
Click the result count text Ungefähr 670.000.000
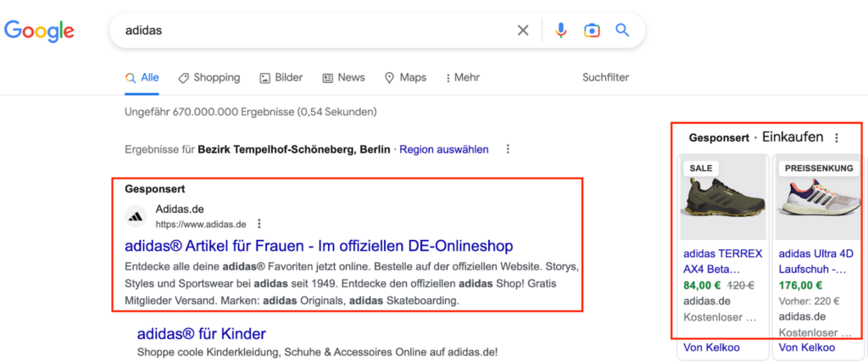pos(251,112)
